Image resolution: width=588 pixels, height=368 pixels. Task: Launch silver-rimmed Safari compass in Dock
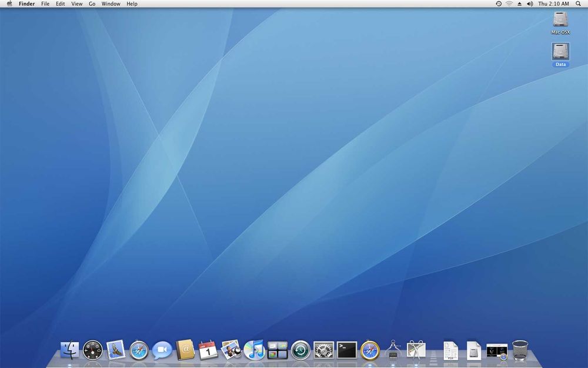pyautogui.click(x=139, y=350)
